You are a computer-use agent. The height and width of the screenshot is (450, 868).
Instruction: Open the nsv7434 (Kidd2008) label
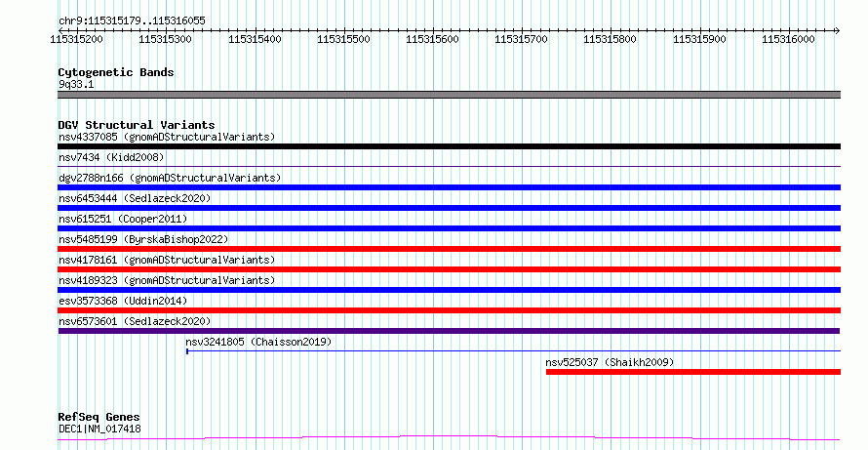click(111, 157)
